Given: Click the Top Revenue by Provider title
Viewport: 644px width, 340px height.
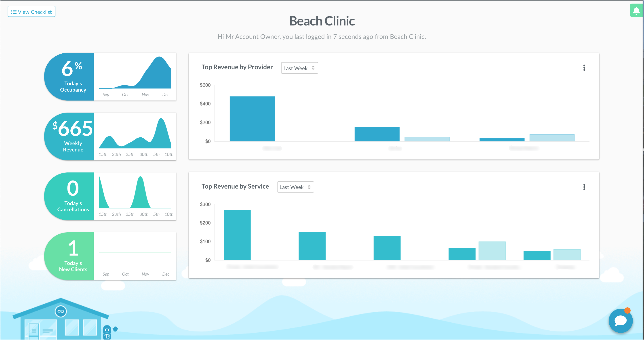Looking at the screenshot, I should (x=237, y=67).
